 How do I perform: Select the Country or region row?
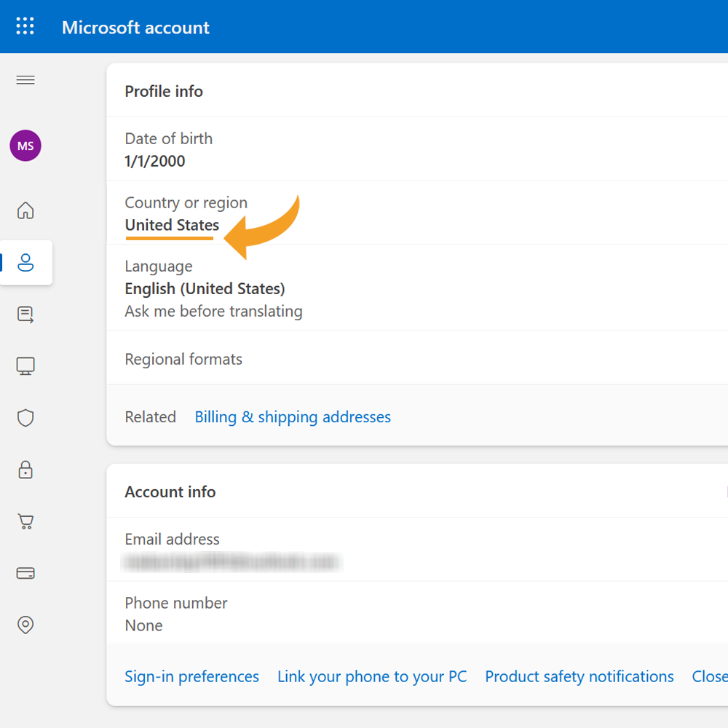coord(417,213)
